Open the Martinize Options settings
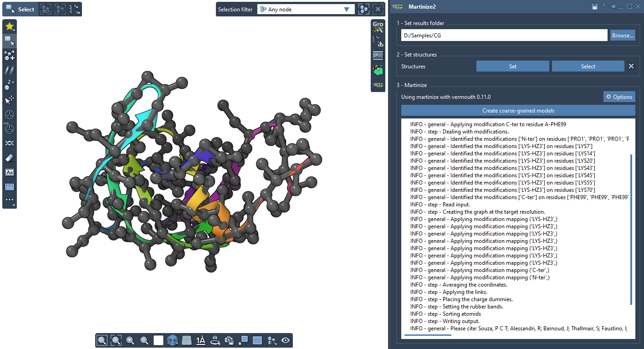 (619, 97)
